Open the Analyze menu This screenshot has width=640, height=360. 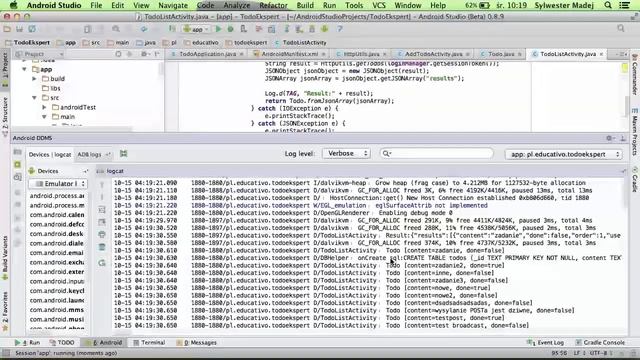236,5
